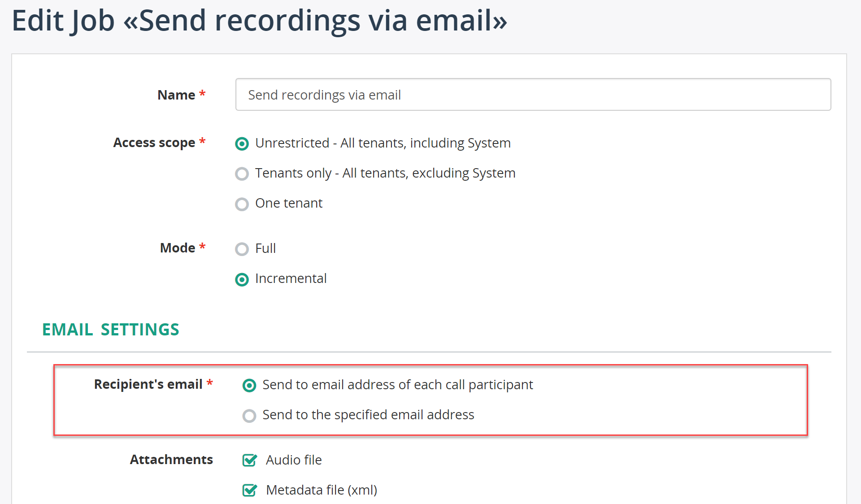Select Unrestricted access scope radio button
This screenshot has height=504, width=861.
[x=242, y=143]
